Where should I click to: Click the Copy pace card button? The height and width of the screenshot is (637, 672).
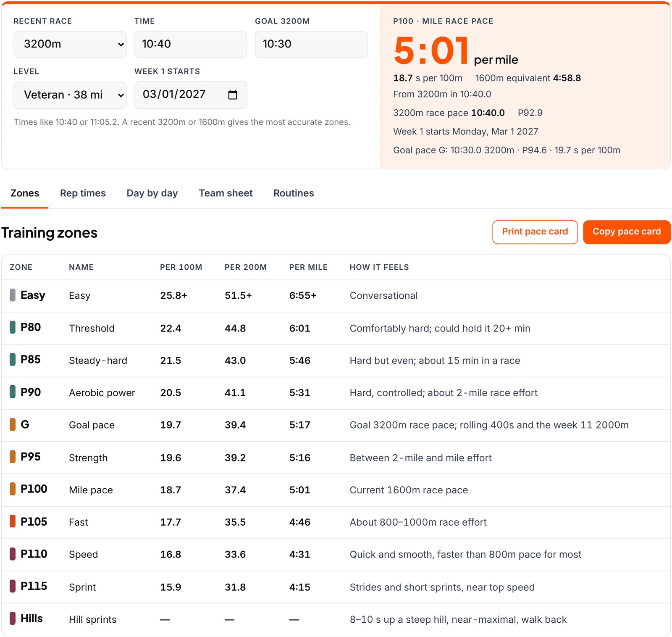(627, 232)
